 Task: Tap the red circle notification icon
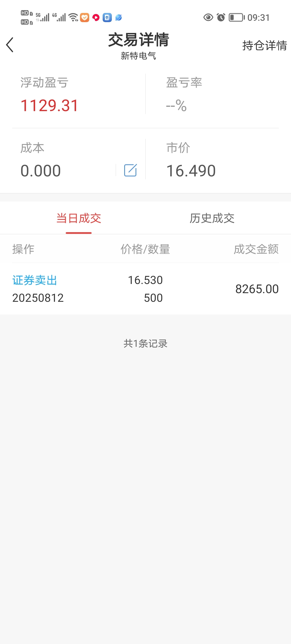96,18
